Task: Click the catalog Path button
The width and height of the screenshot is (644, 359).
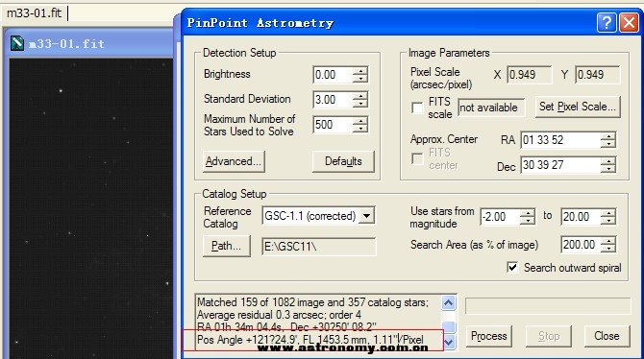Action: coord(226,246)
